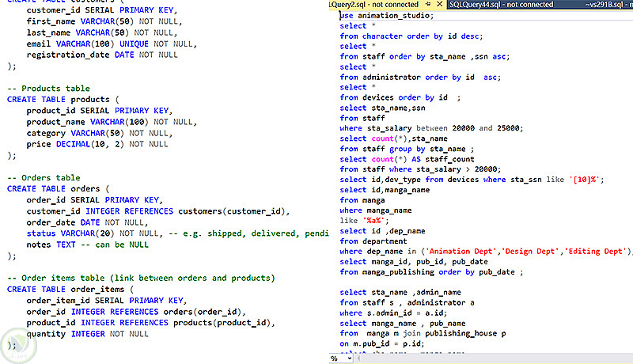This screenshot has width=633, height=364.
Task: Click 'from staff group by sta_name ;'
Action: [x=407, y=149]
